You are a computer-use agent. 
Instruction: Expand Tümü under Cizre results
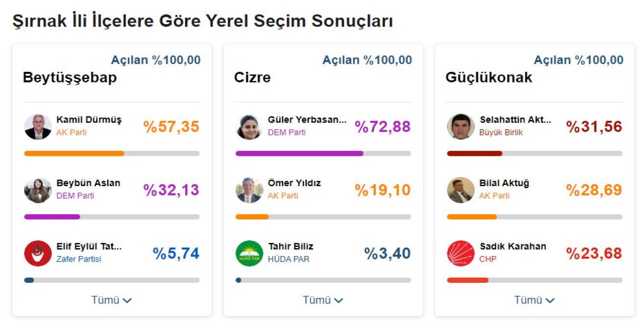(323, 300)
